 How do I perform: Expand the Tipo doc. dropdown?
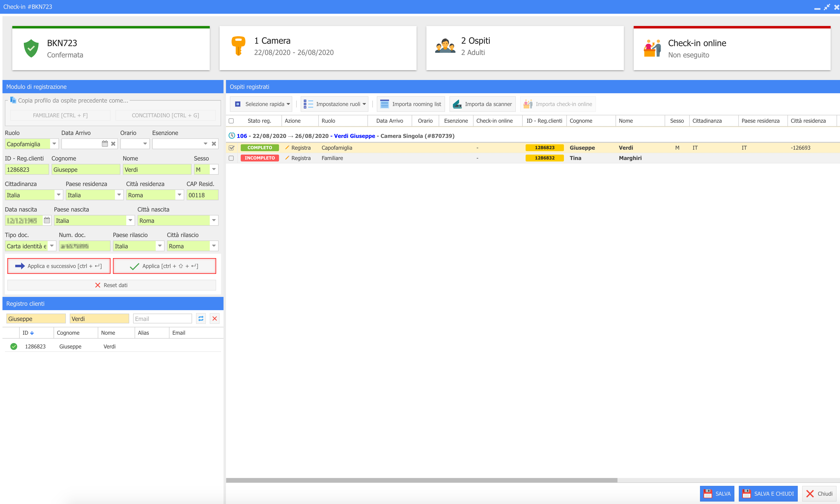click(x=52, y=246)
